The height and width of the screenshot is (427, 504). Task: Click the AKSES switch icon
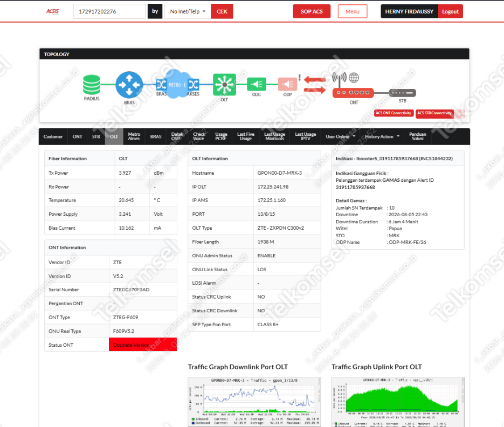click(x=194, y=85)
